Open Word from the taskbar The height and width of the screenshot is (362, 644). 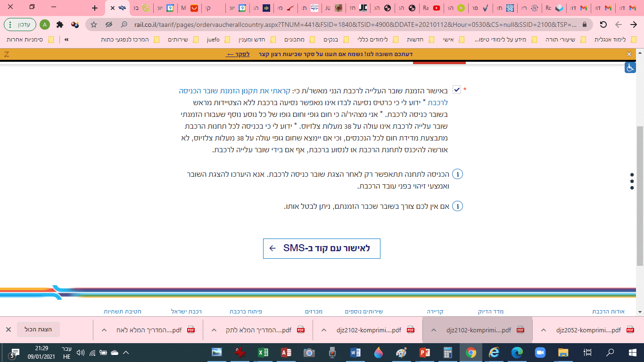point(355,353)
